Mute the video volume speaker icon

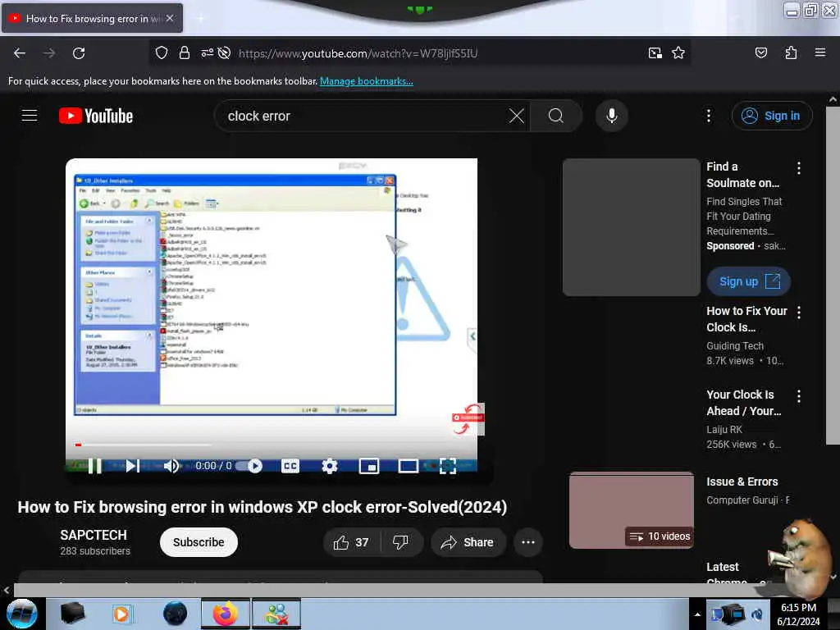click(171, 466)
